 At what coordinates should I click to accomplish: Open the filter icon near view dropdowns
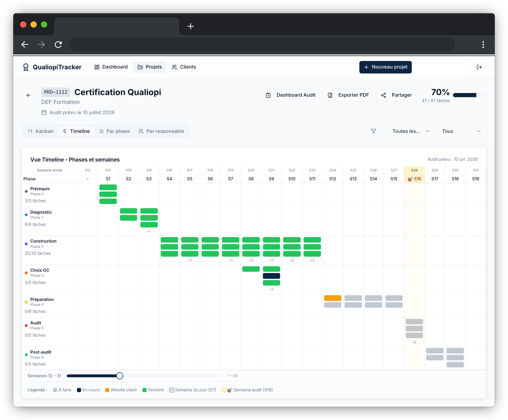tap(373, 131)
